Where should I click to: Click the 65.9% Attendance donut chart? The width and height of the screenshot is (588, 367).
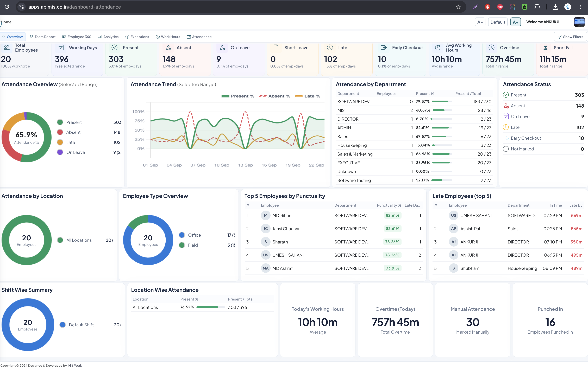tap(26, 137)
